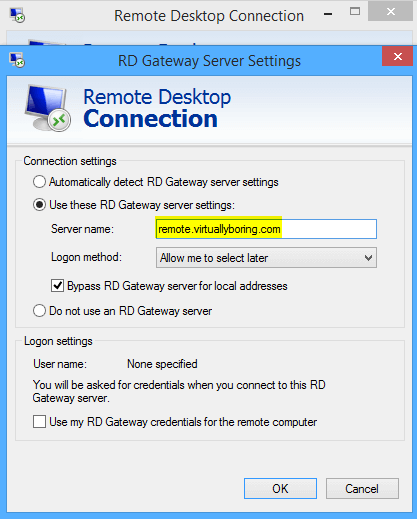The width and height of the screenshot is (417, 519).
Task: Confirm settings with the OK button
Action: pos(280,488)
